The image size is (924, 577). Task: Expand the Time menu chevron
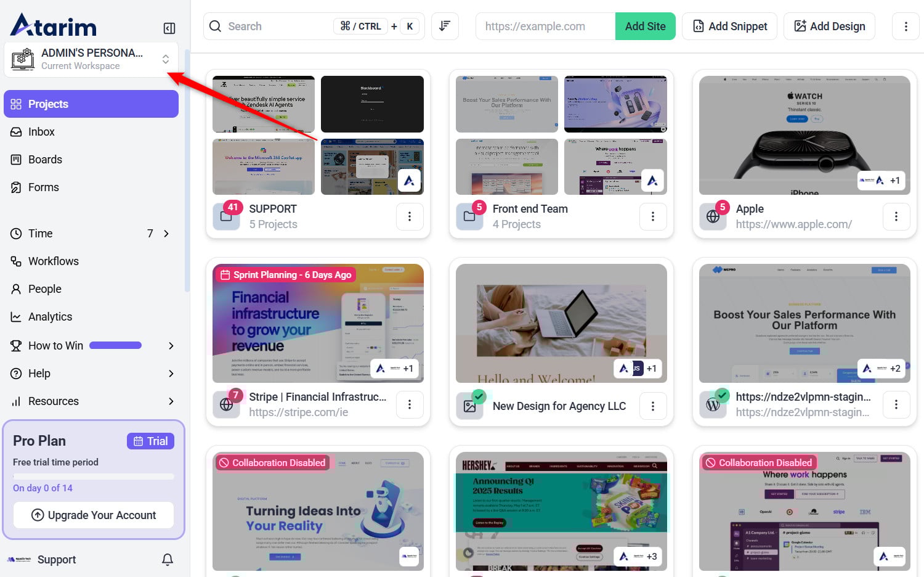coord(166,234)
